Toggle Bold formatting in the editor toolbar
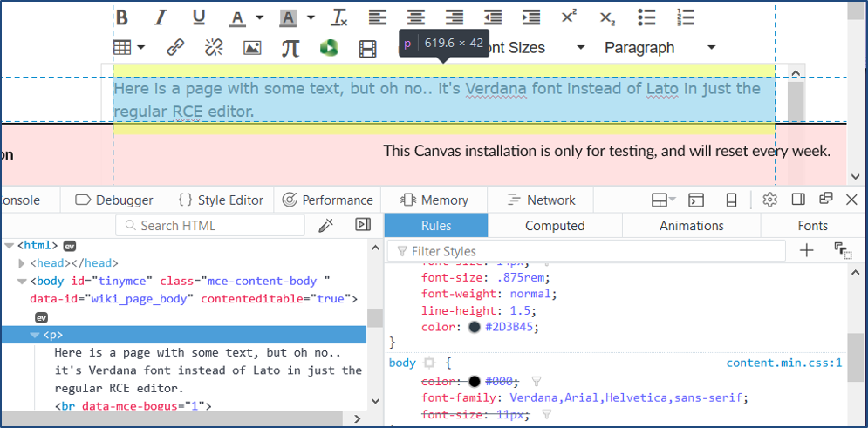The height and width of the screenshot is (428, 868). [x=122, y=17]
